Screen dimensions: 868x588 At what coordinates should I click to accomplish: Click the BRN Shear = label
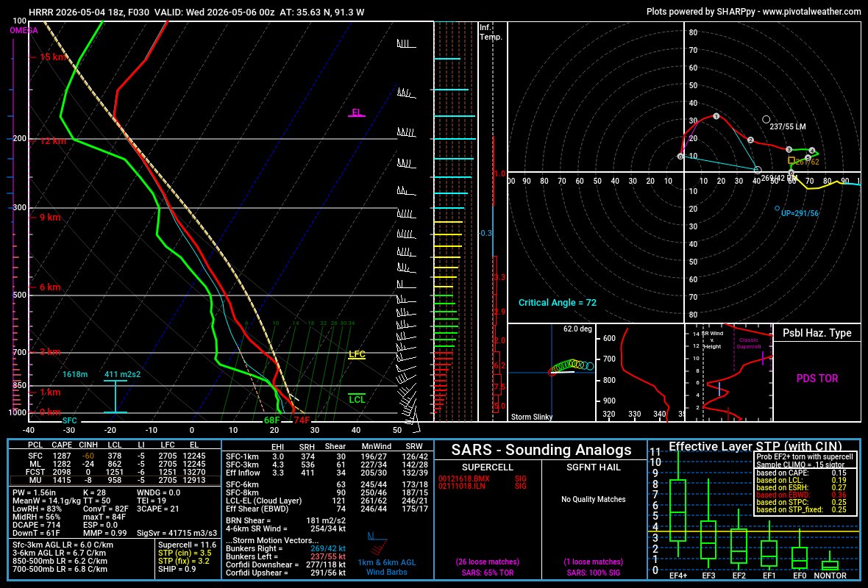coord(248,520)
